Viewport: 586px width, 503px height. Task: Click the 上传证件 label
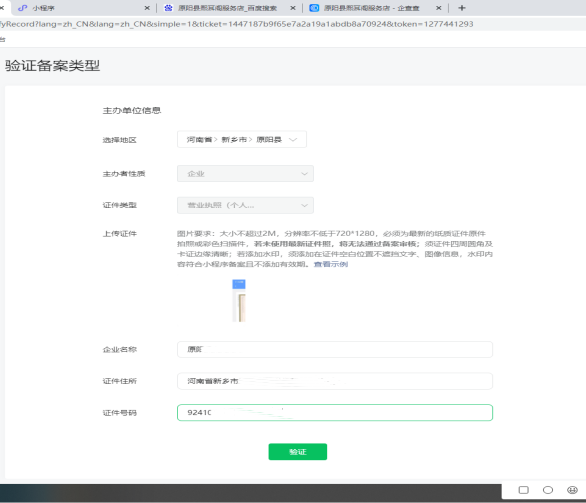click(x=120, y=234)
